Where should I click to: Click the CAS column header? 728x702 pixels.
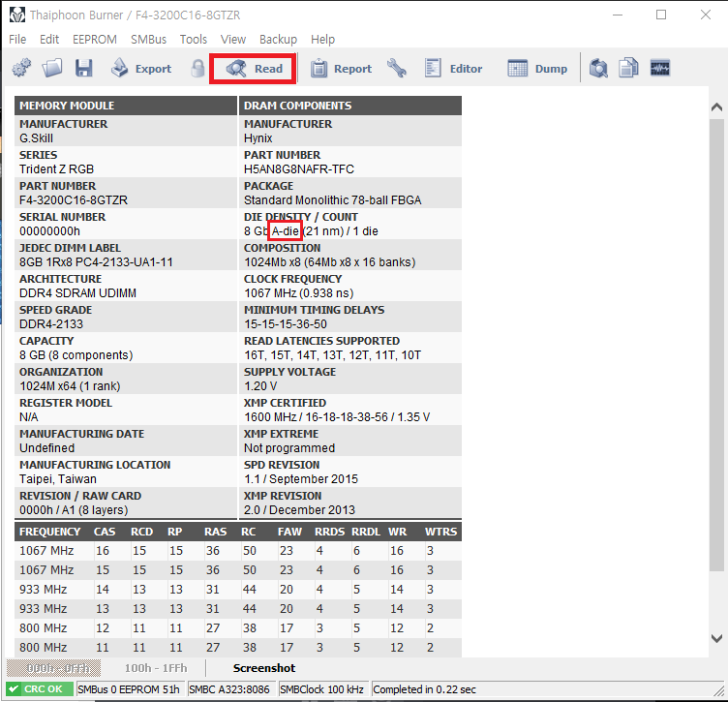pos(105,532)
